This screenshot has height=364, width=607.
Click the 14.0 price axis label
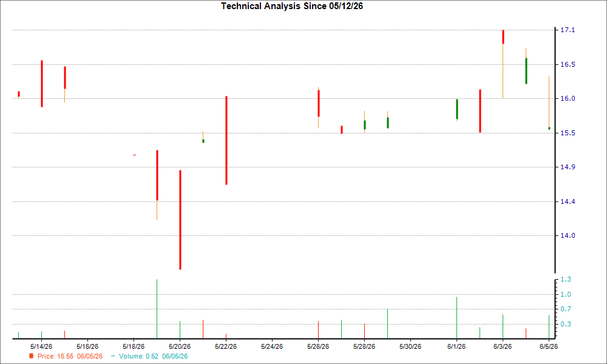point(568,235)
